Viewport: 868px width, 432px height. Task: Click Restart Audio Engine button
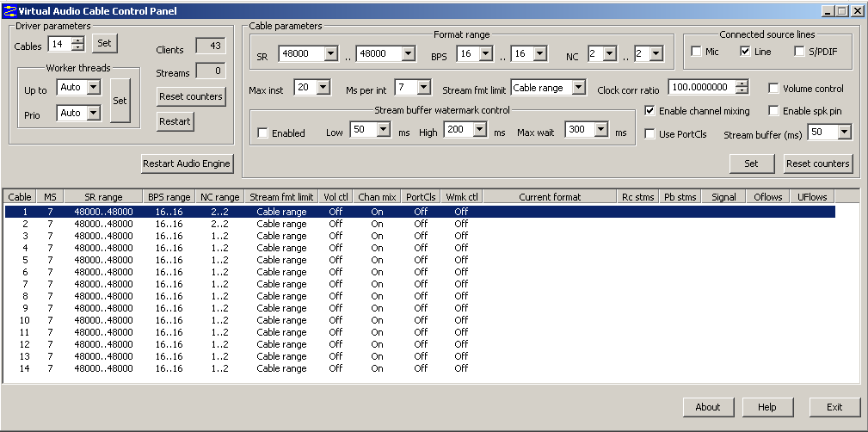[188, 164]
